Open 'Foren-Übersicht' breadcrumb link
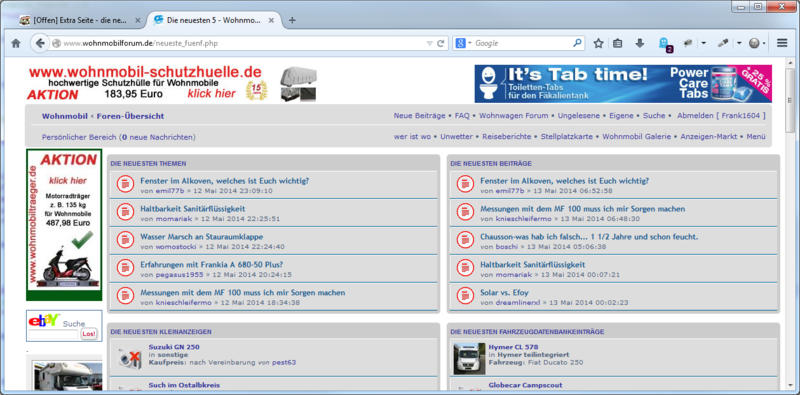The image size is (800, 395). (130, 116)
